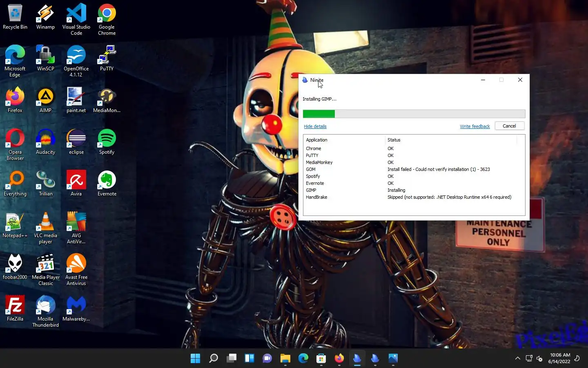Select the Mozilla Thunderbird desktop icon
Image resolution: width=588 pixels, height=368 pixels.
pos(45,311)
